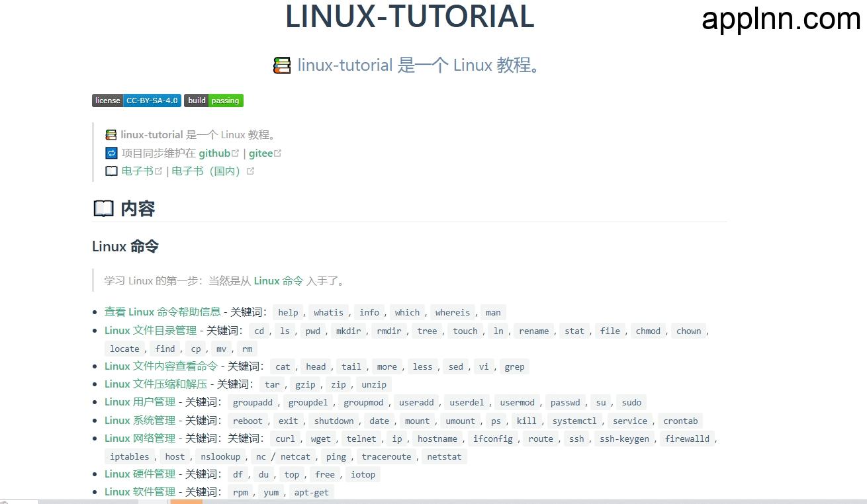Open the first 电子书 link
The width and height of the screenshot is (867, 504).
(138, 171)
